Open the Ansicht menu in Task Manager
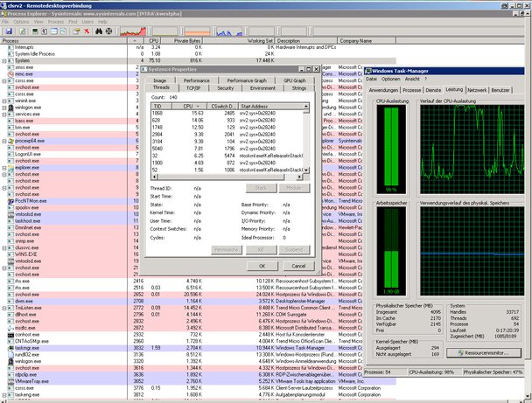Viewport: 532px width, 403px height. [x=412, y=79]
